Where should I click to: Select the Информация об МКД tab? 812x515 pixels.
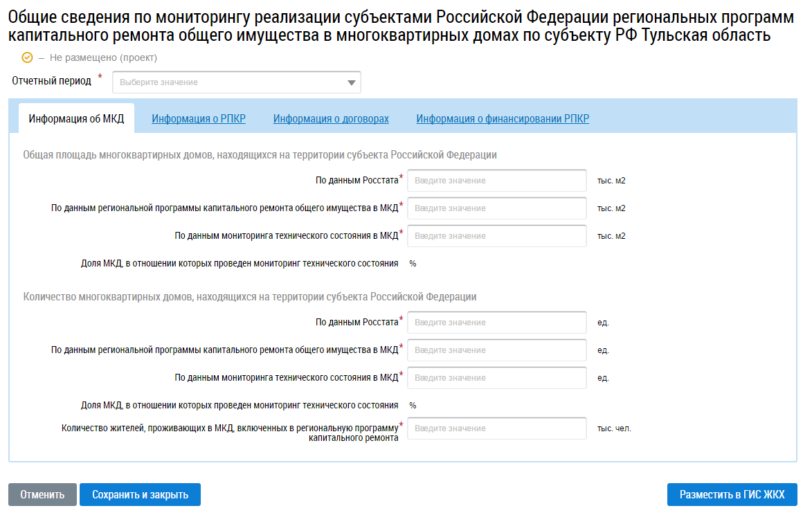point(76,118)
